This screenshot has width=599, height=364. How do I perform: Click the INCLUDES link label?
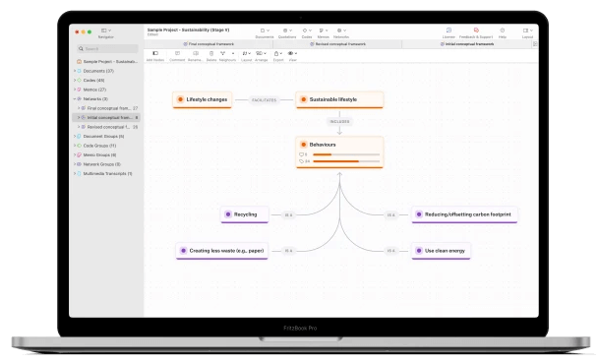click(339, 121)
